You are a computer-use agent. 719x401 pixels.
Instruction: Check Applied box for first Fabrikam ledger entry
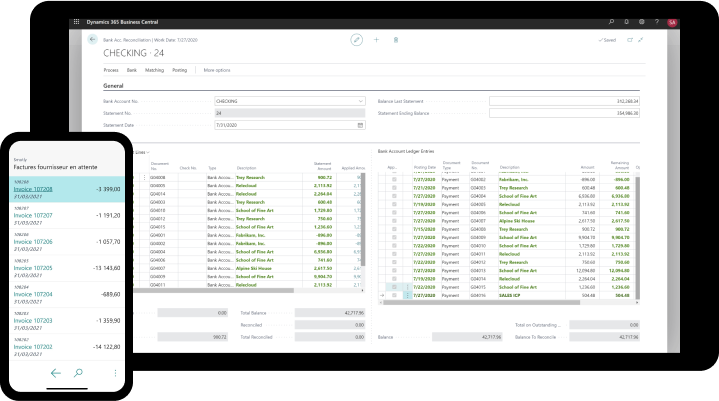394,178
